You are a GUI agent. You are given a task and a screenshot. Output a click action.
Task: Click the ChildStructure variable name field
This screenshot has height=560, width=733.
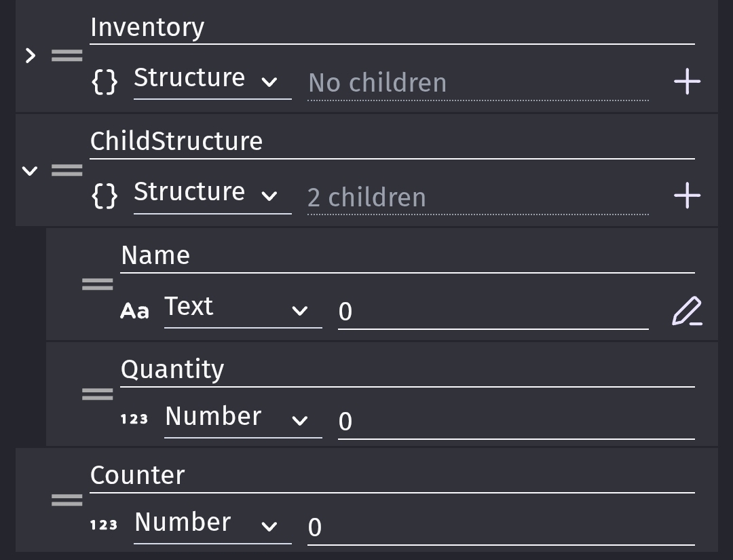[x=392, y=143]
